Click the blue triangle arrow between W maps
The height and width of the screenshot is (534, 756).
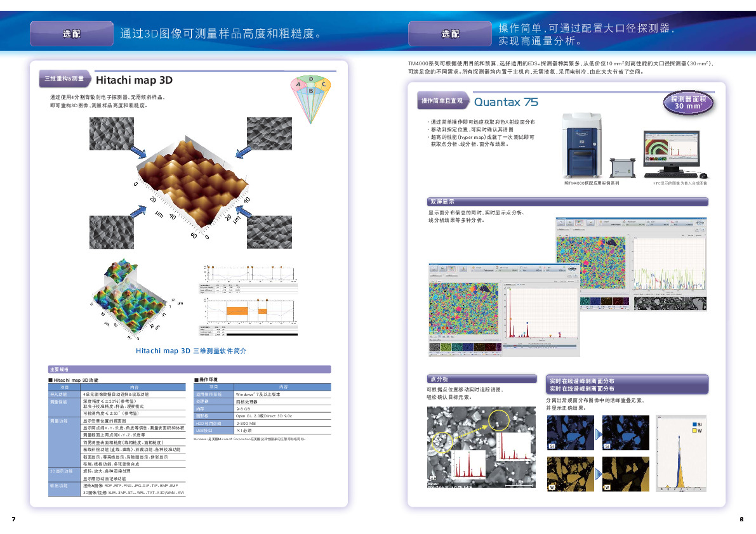[x=599, y=474]
